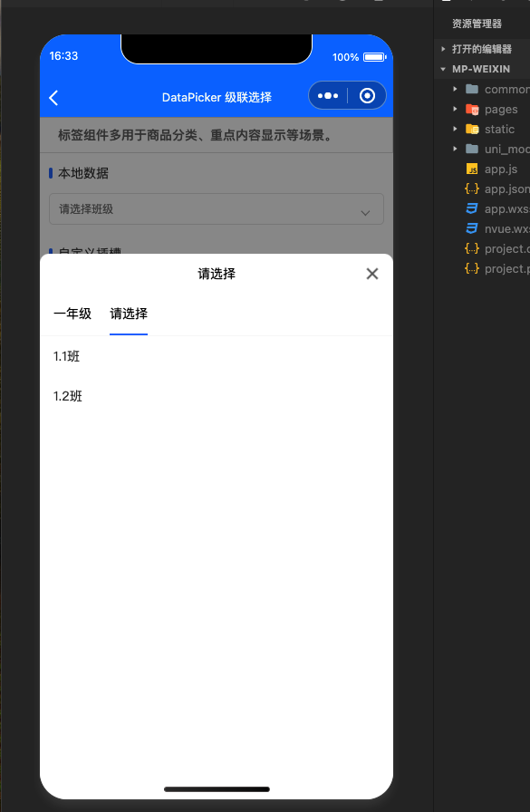Tap the mini program circle close icon
The width and height of the screenshot is (530, 812).
click(x=367, y=96)
